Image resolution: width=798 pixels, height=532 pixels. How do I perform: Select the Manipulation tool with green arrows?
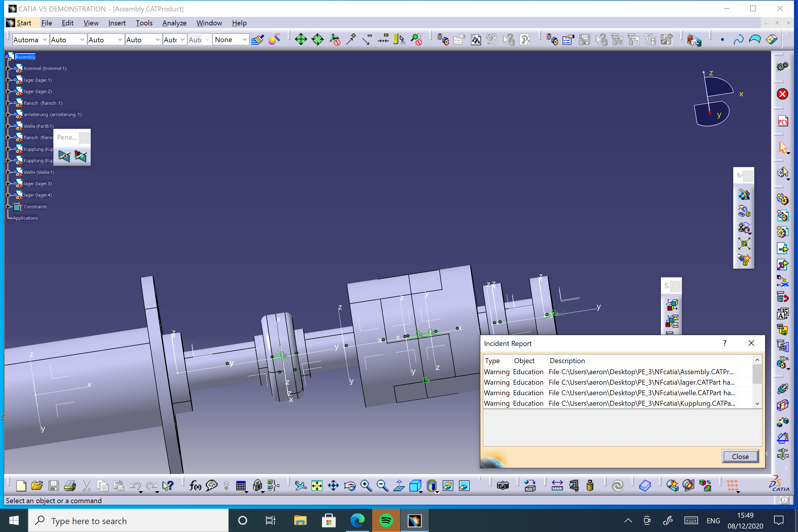301,40
